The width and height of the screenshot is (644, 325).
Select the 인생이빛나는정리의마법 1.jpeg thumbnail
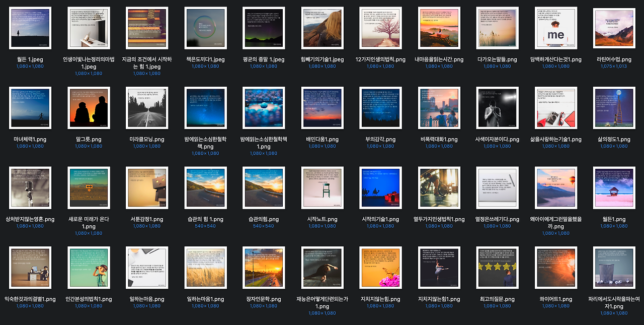pyautogui.click(x=89, y=28)
